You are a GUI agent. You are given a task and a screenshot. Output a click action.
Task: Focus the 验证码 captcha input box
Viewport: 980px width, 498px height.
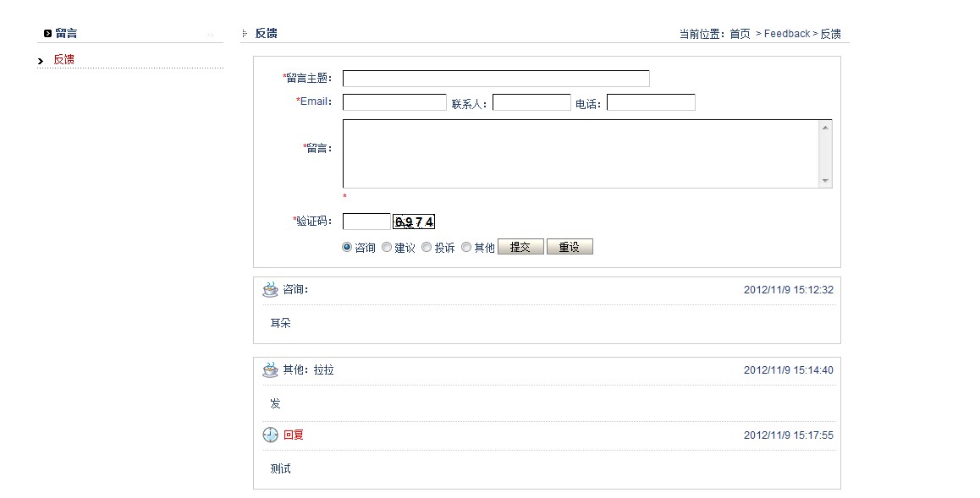point(366,222)
